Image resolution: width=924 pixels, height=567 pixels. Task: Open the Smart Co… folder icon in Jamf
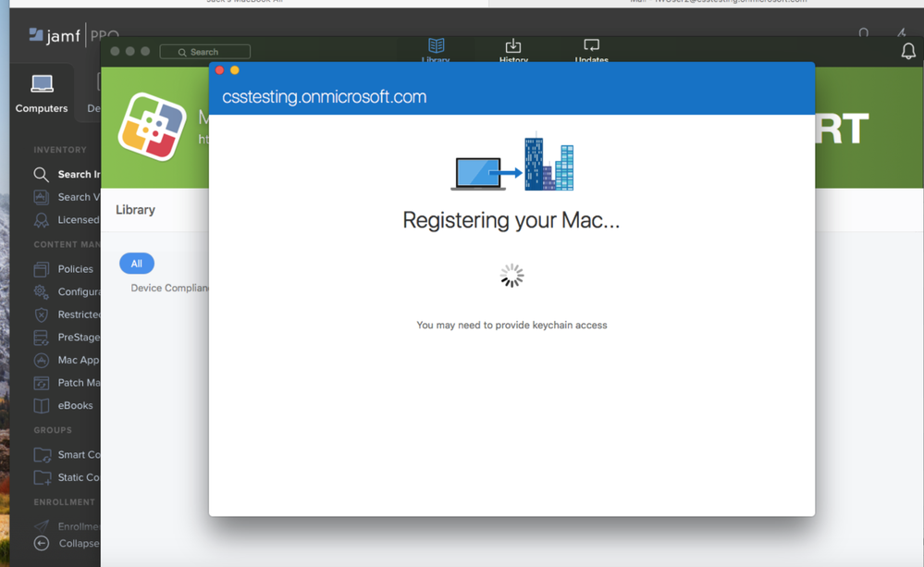(x=42, y=455)
